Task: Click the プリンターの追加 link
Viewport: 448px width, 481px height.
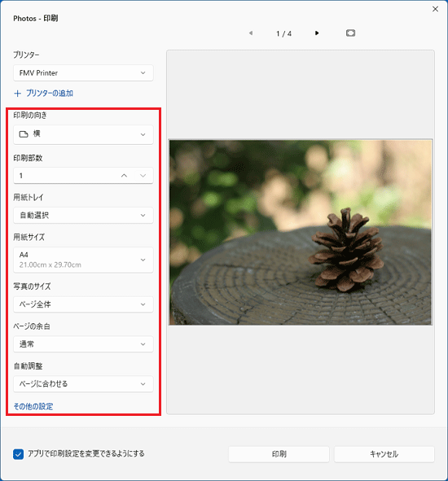Action: tap(50, 94)
